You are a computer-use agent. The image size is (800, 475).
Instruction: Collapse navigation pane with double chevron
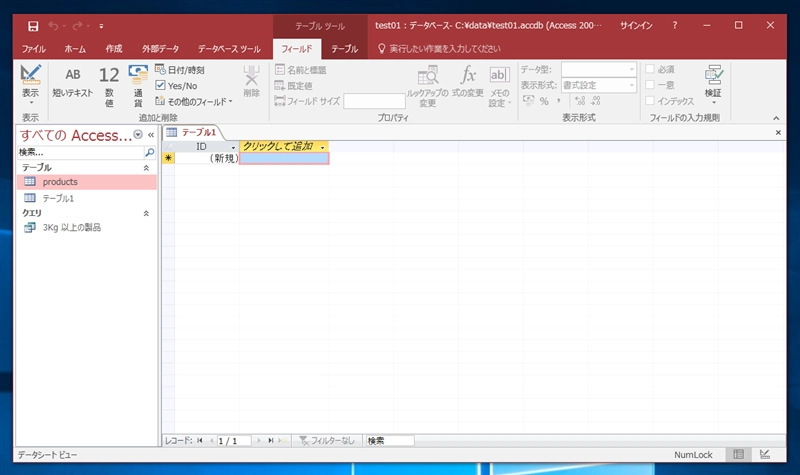(151, 135)
